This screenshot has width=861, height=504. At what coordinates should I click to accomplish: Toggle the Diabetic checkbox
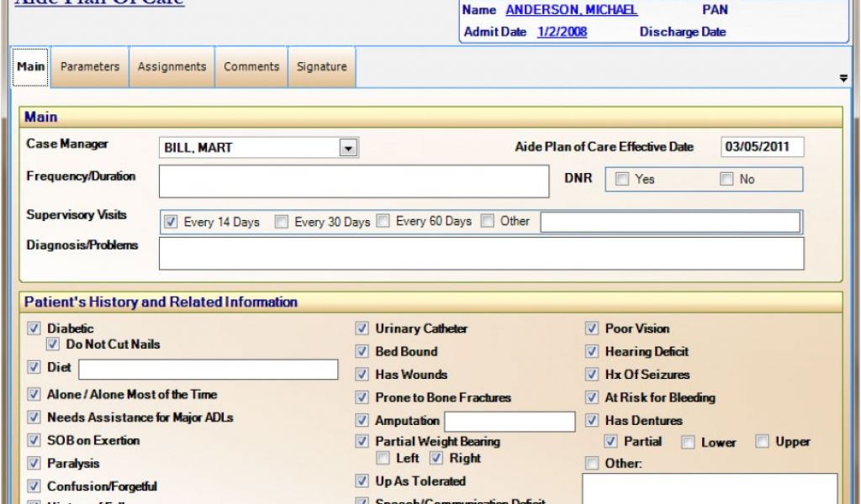coord(34,329)
